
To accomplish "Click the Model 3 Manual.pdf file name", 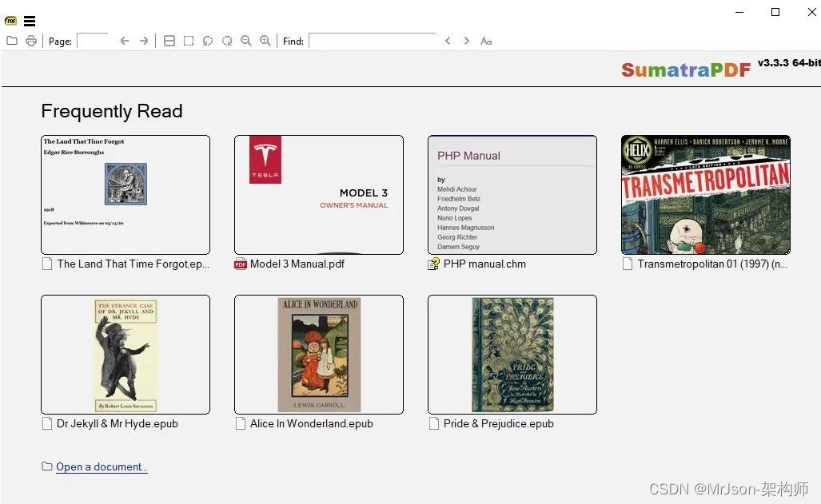I will click(297, 264).
